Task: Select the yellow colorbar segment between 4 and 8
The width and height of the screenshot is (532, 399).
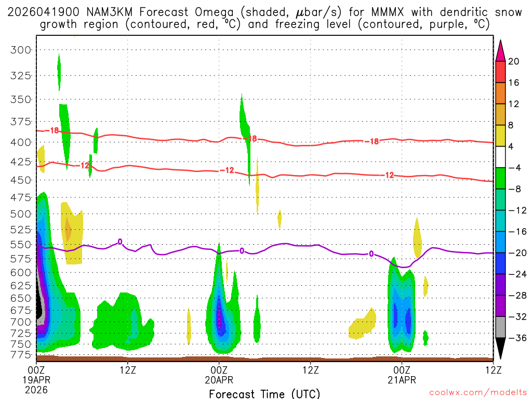Action: pyautogui.click(x=500, y=136)
